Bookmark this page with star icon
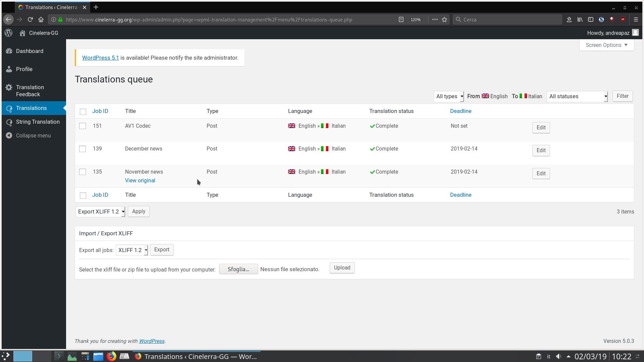Image resolution: width=644 pixels, height=362 pixels. (x=444, y=19)
